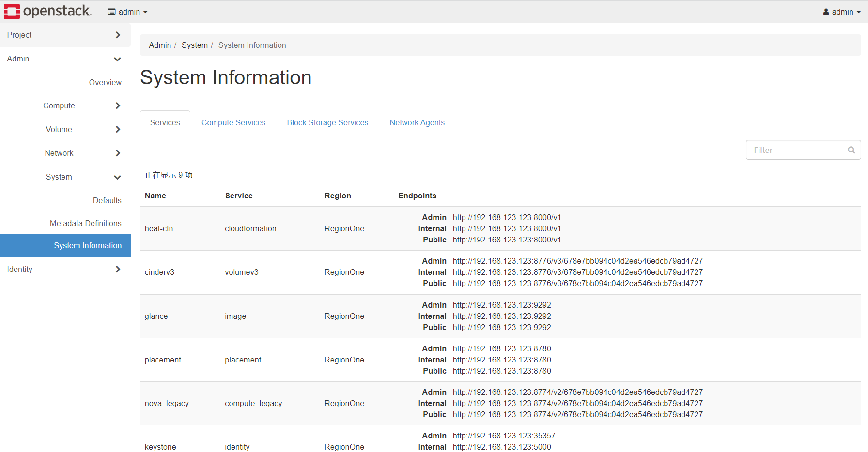Open the Overview sidebar item
This screenshot has height=452, width=868.
(105, 82)
